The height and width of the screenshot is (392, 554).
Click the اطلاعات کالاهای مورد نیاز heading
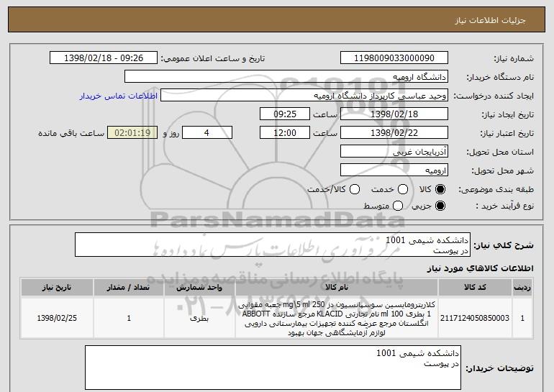pos(480,268)
